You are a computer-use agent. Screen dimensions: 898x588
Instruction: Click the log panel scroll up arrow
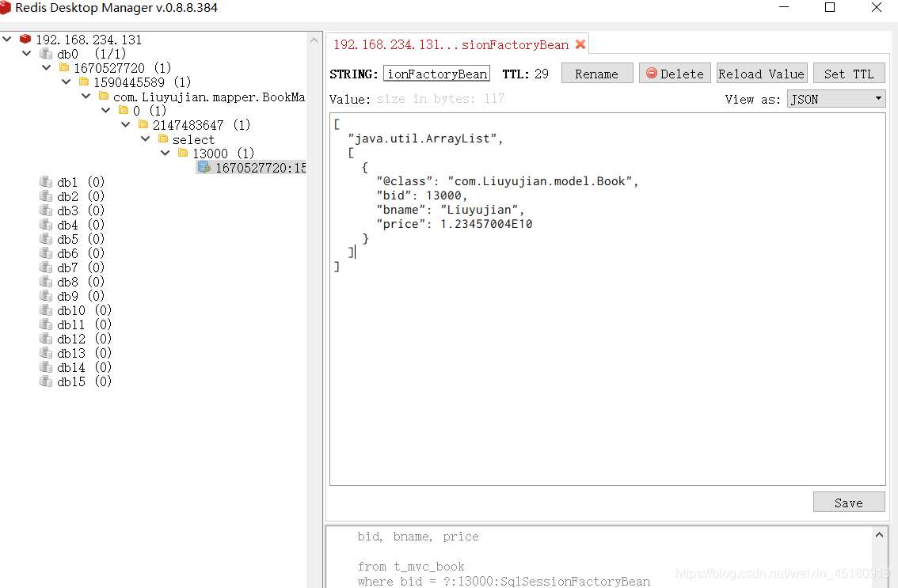pyautogui.click(x=879, y=535)
